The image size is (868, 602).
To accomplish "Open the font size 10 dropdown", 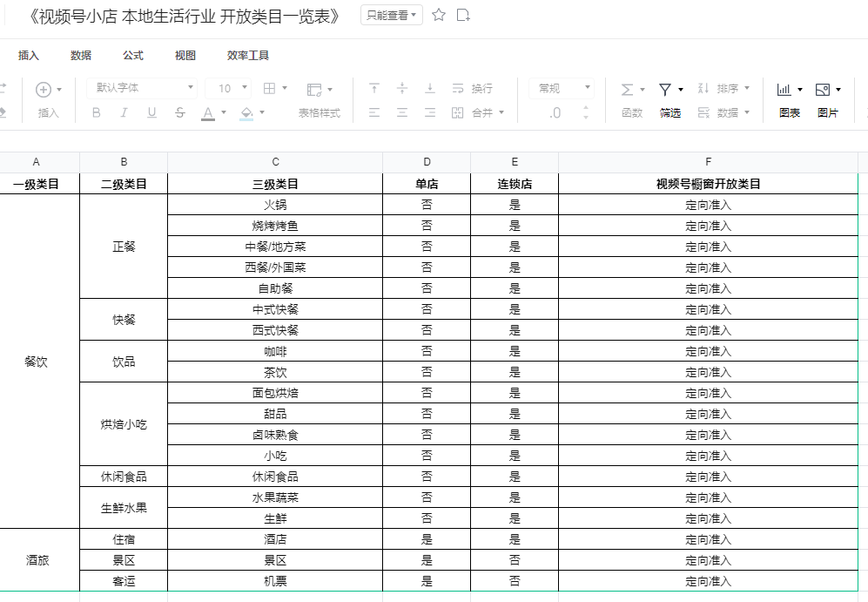I will pyautogui.click(x=228, y=88).
